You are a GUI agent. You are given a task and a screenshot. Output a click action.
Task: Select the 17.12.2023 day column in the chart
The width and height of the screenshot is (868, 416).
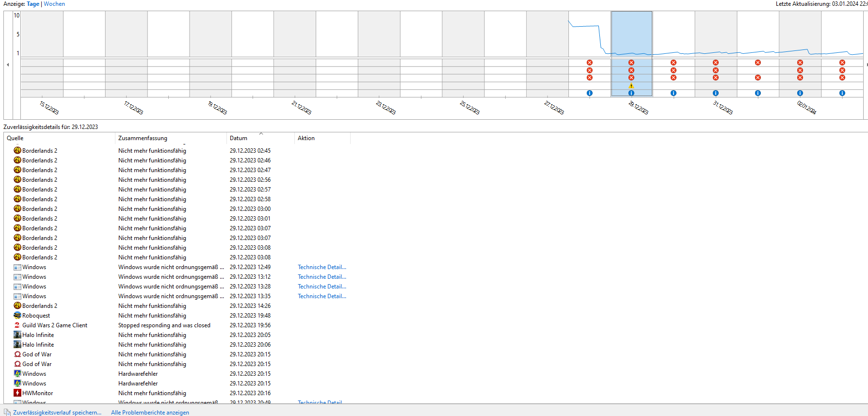[x=127, y=53]
